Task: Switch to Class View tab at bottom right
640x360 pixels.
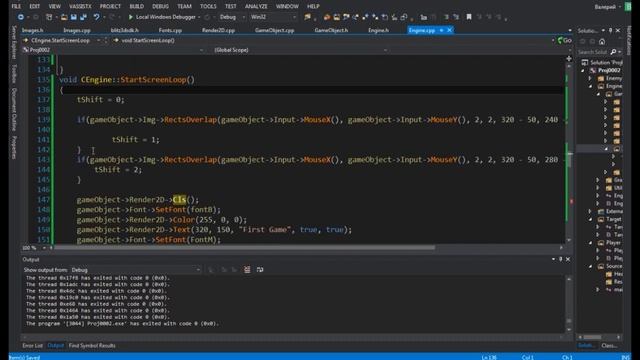Action: 609,346
